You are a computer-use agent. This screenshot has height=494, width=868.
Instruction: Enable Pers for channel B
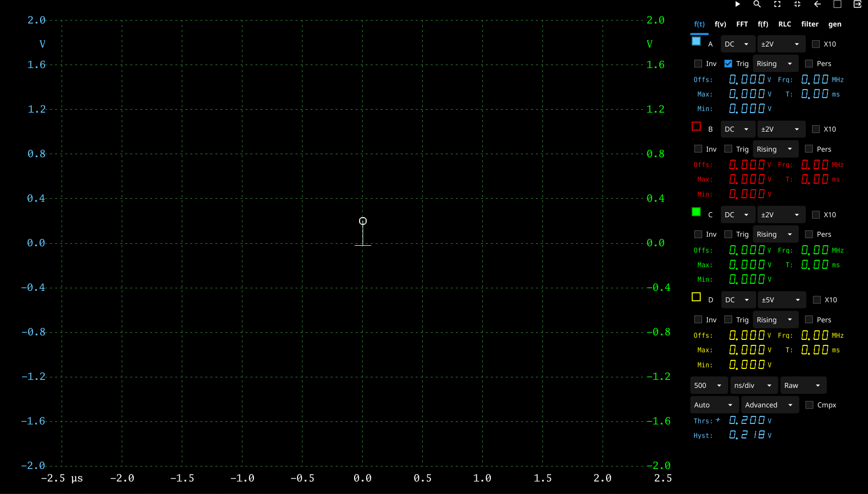pyautogui.click(x=809, y=149)
